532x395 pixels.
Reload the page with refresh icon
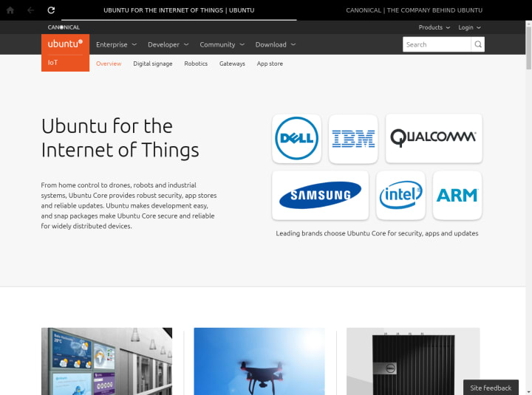[x=51, y=10]
